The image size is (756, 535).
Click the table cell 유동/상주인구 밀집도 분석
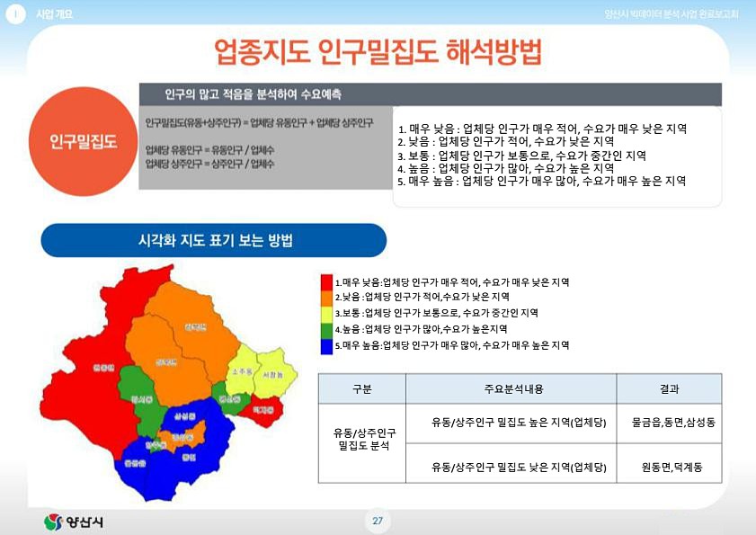pos(362,443)
